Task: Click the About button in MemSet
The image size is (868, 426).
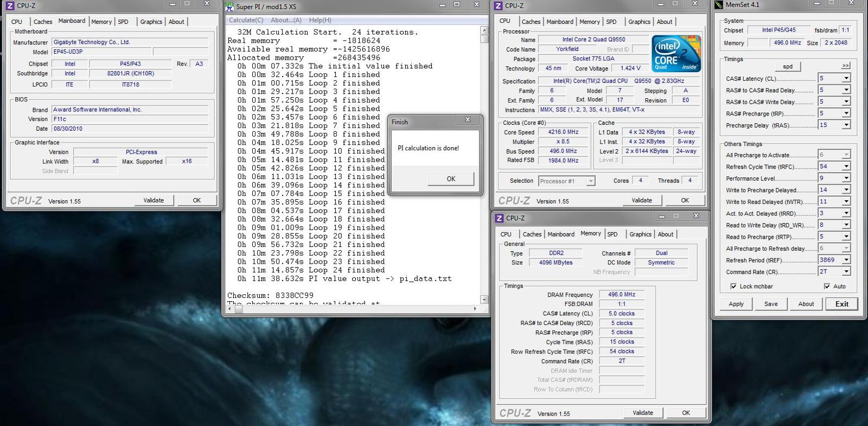Action: 806,304
